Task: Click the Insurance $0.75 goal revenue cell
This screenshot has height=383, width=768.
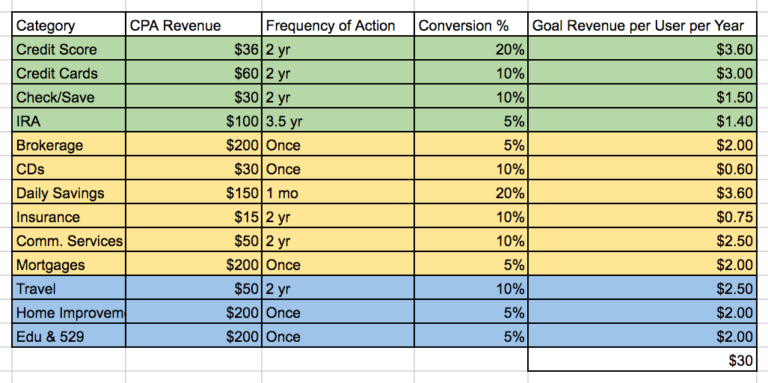Action: [x=642, y=217]
